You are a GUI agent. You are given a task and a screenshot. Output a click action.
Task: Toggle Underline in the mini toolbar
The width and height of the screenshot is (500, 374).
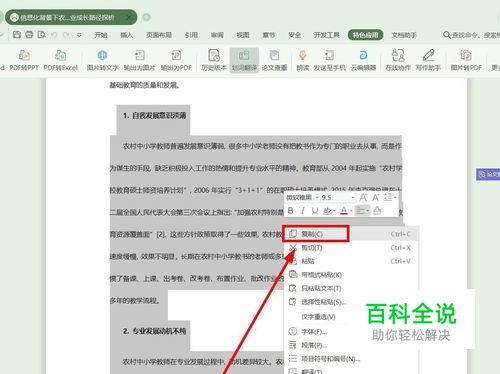(315, 211)
